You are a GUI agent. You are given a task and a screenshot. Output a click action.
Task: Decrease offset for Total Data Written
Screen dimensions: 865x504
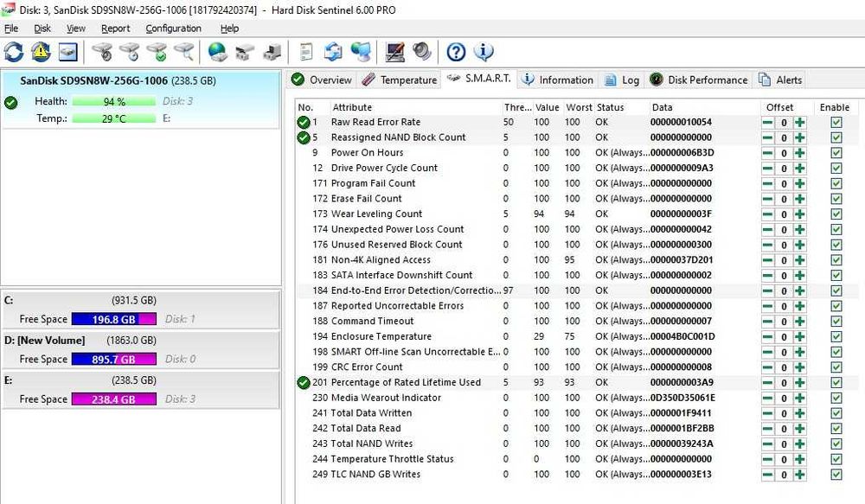tap(767, 413)
